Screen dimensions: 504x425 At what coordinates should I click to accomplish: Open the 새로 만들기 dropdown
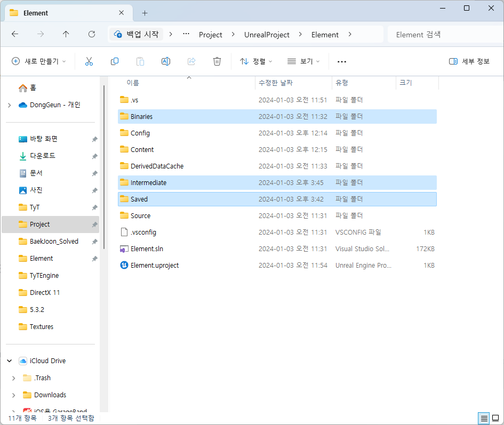(x=39, y=61)
